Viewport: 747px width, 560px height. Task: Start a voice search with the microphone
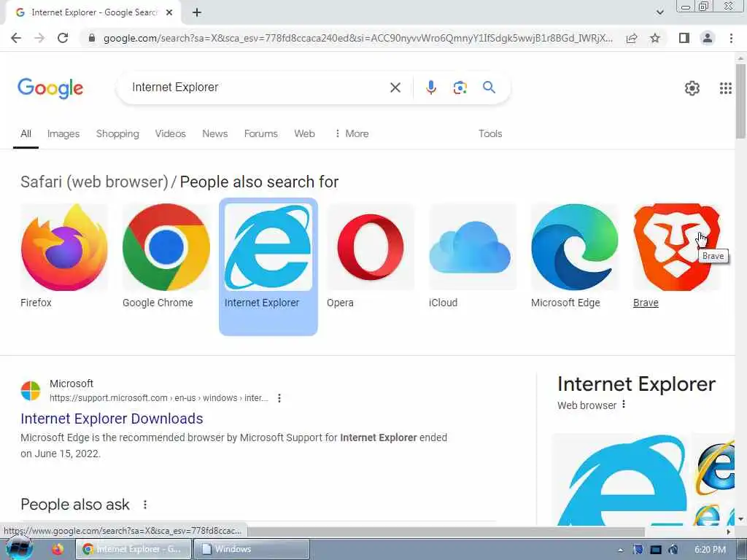click(x=430, y=87)
